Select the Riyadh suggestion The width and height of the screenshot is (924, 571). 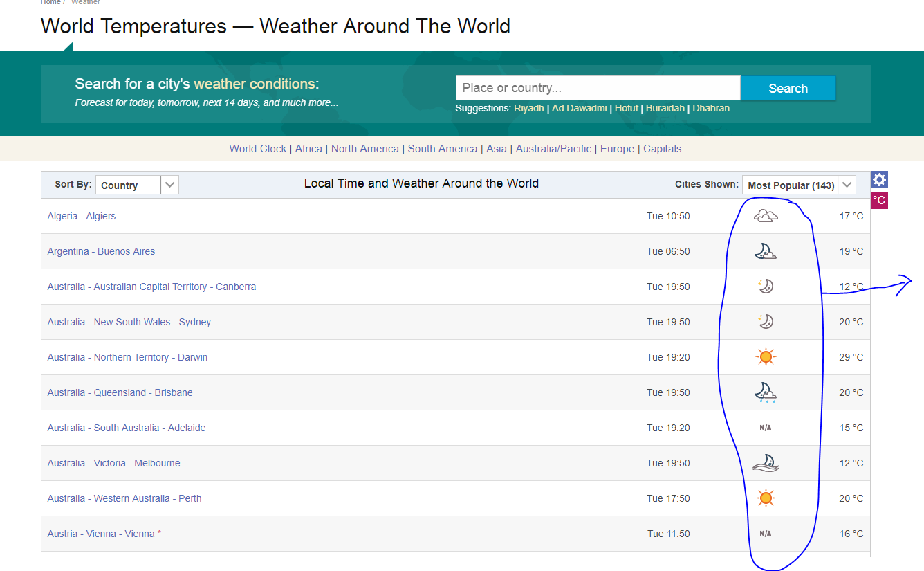point(529,108)
